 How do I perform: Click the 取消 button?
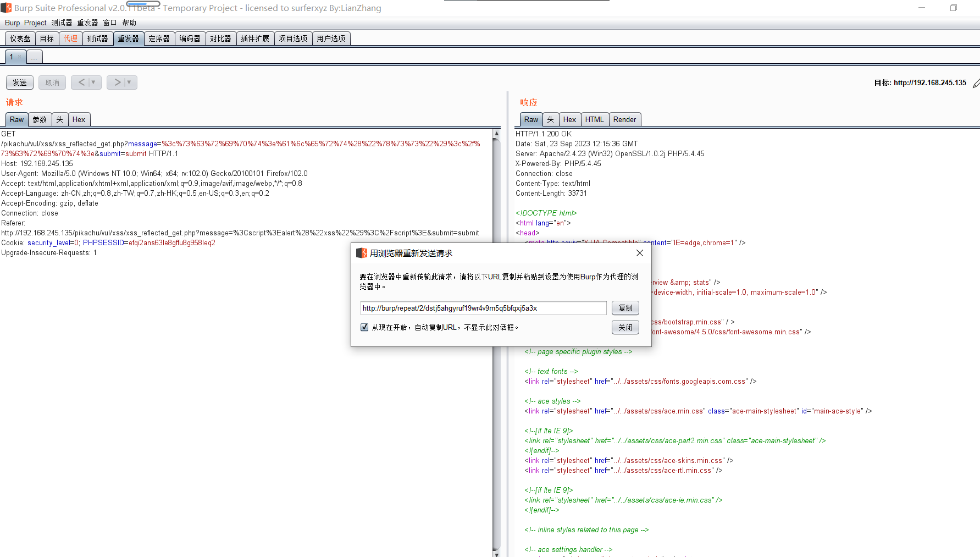[x=52, y=82]
